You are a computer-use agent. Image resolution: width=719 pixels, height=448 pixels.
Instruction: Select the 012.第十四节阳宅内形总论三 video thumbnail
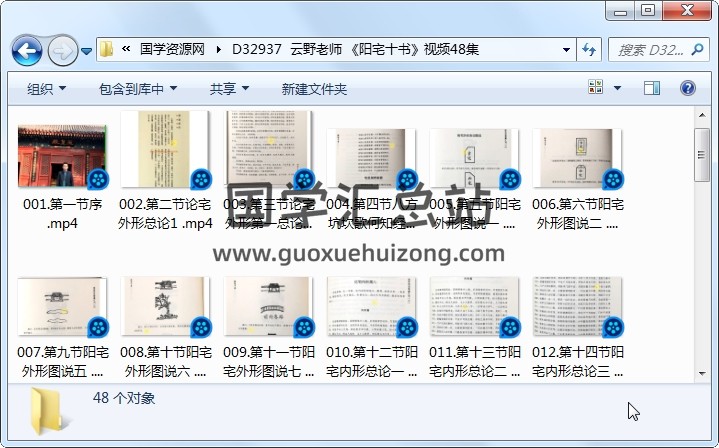[x=578, y=307]
